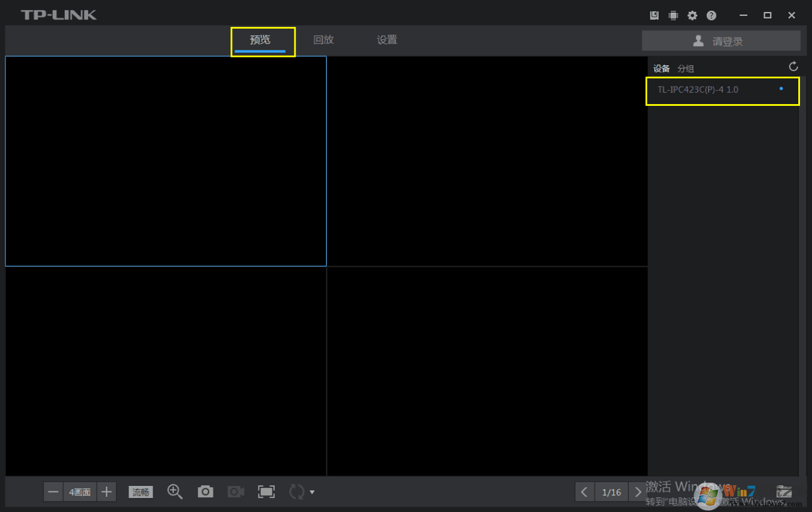Expand the dropdown arrow beside the cycle icon
The height and width of the screenshot is (512, 812).
click(312, 492)
